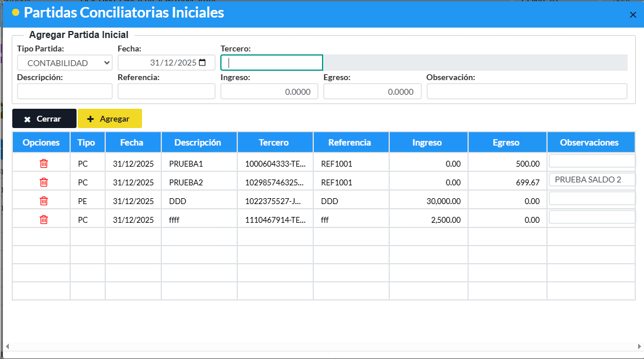Select tercero cell 1000604333-TE...
Screen dimensions: 644x359
(x=275, y=164)
